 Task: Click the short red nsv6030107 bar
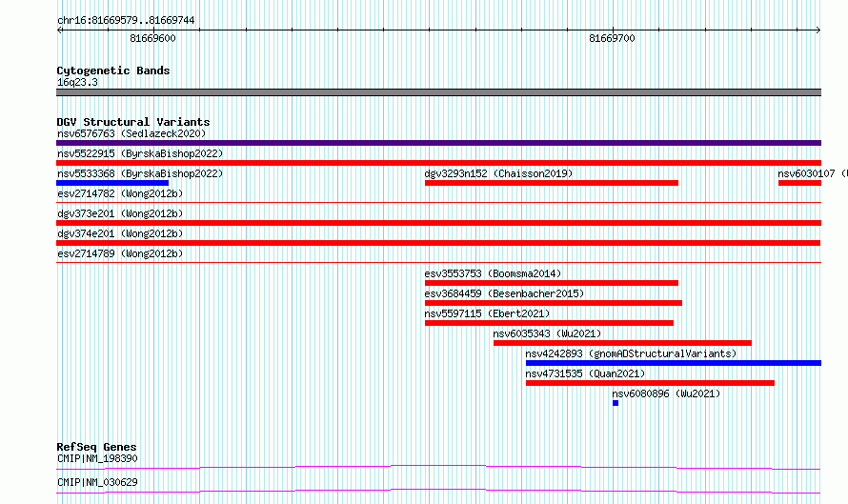[x=799, y=183]
